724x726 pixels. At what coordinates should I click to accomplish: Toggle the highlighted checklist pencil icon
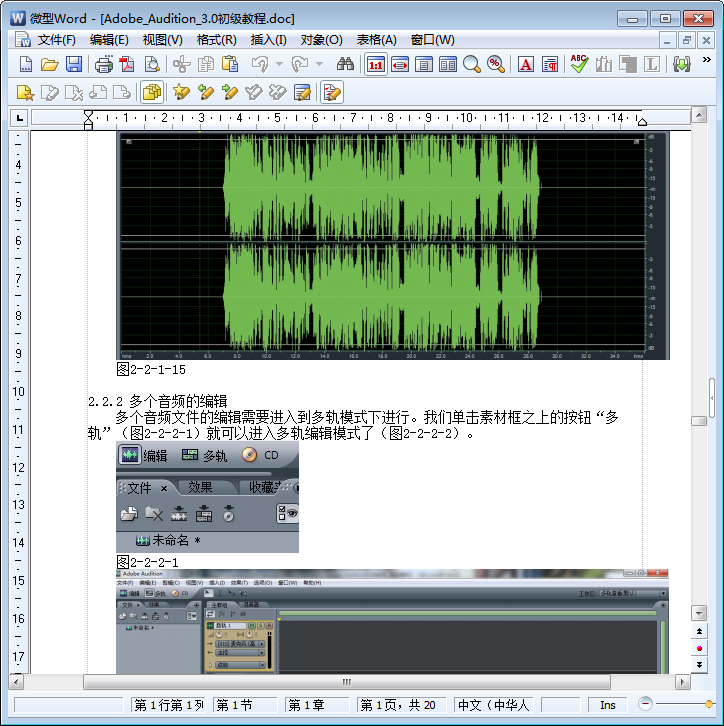pyautogui.click(x=332, y=92)
